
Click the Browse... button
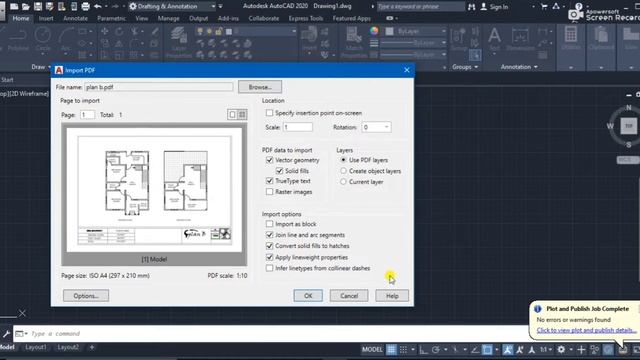coord(260,87)
